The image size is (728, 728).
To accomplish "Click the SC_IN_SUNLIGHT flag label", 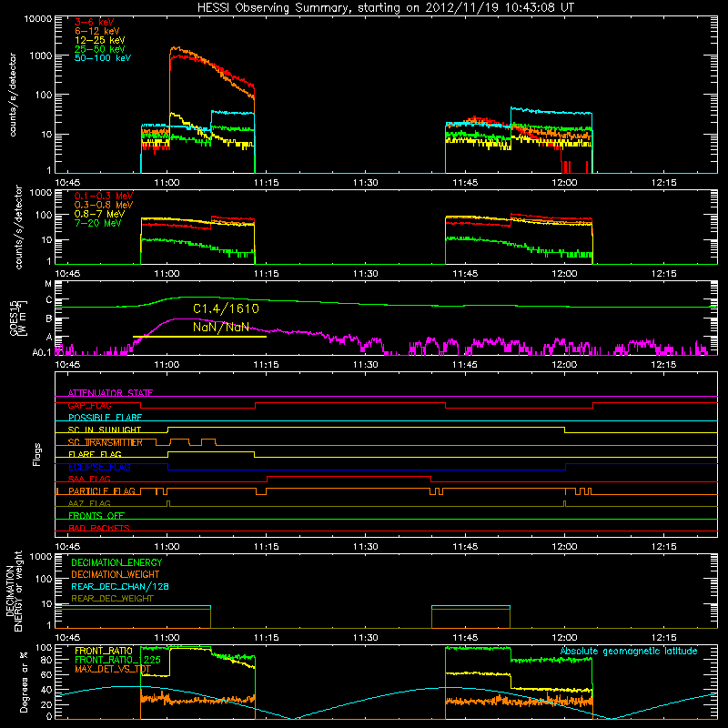I will pos(105,430).
